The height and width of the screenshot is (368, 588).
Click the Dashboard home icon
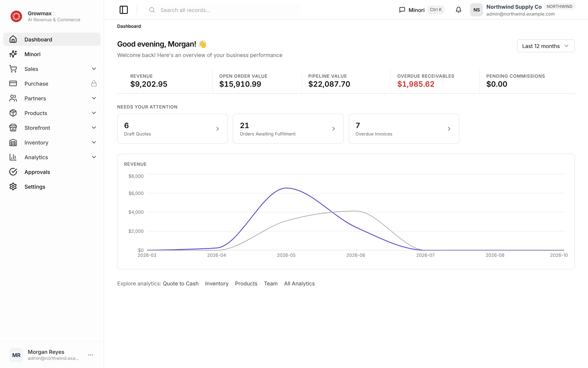pyautogui.click(x=13, y=39)
